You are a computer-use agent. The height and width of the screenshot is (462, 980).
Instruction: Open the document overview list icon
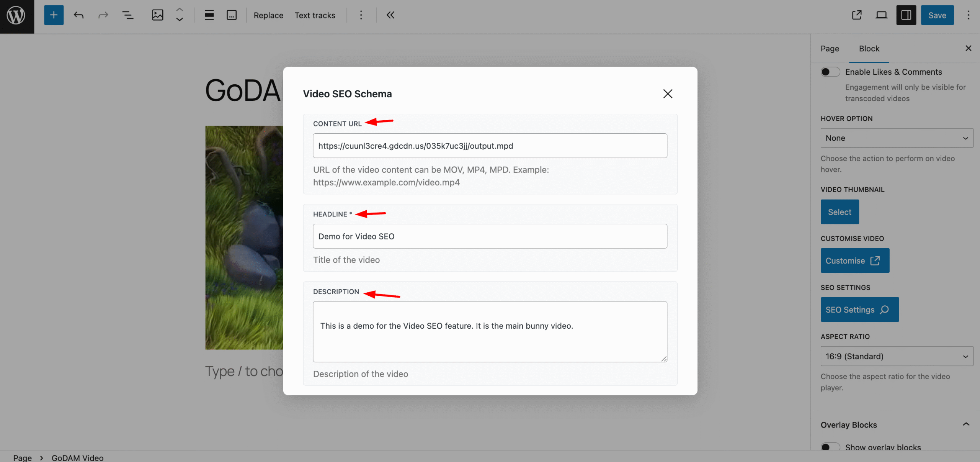(x=127, y=15)
